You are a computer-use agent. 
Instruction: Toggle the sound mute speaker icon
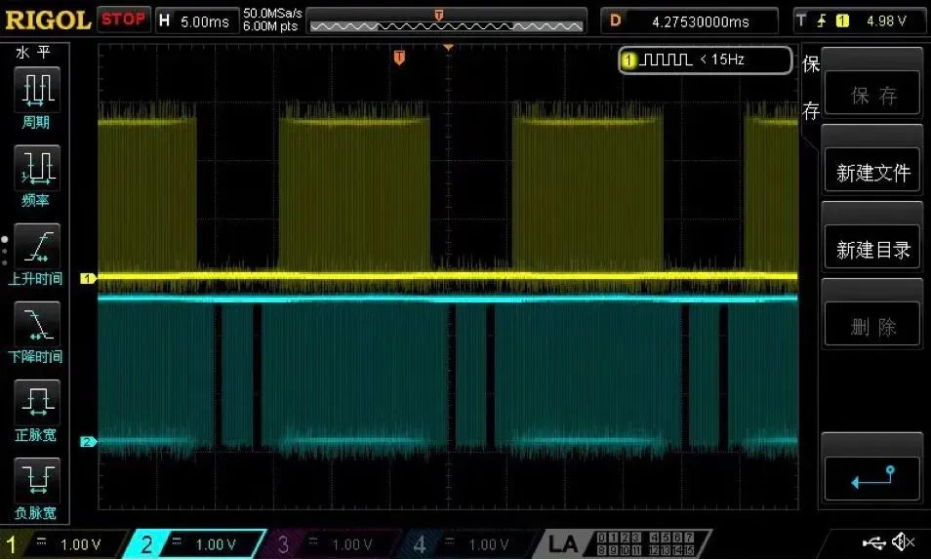[903, 541]
